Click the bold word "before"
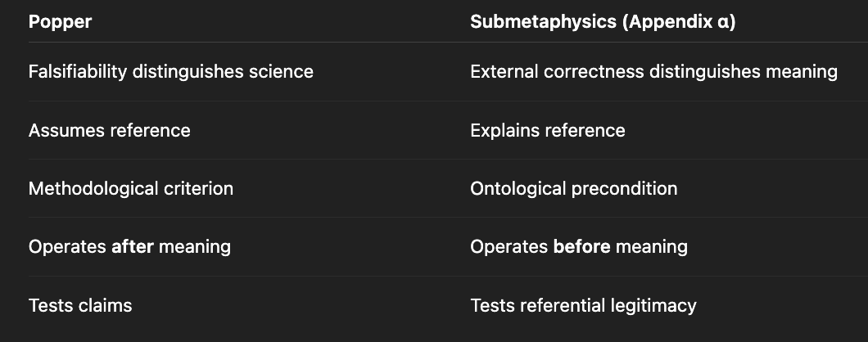Viewport: 868px width, 342px height. (582, 246)
